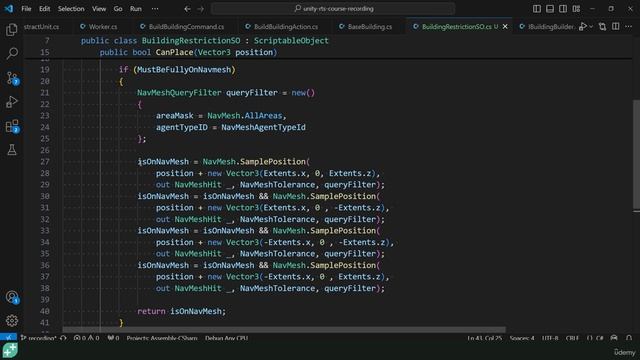
Task: Switch to the IBuildingBuilder tab
Action: [x=547, y=27]
